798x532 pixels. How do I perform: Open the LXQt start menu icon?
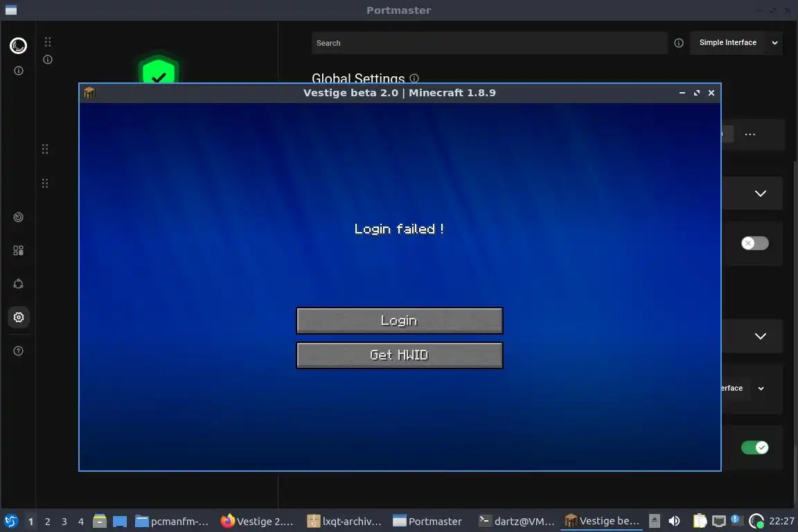[10, 522]
